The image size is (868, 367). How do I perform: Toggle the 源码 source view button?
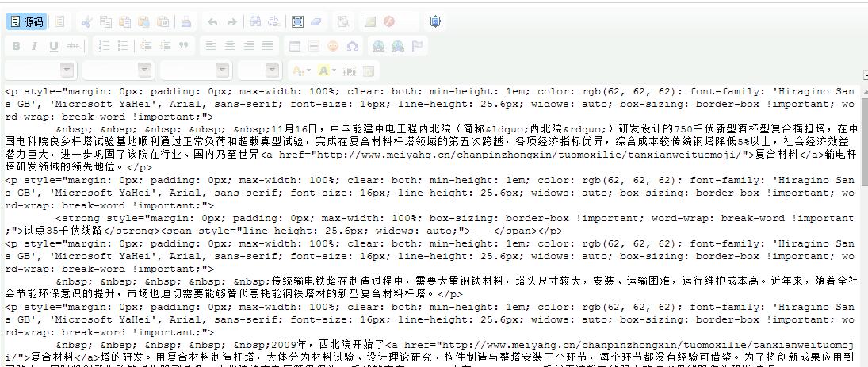(x=27, y=22)
